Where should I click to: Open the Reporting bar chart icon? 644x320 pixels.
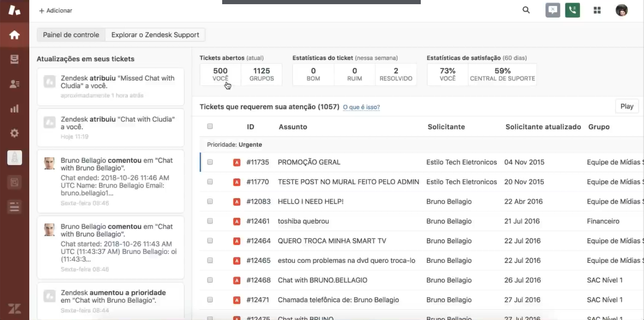pyautogui.click(x=15, y=108)
